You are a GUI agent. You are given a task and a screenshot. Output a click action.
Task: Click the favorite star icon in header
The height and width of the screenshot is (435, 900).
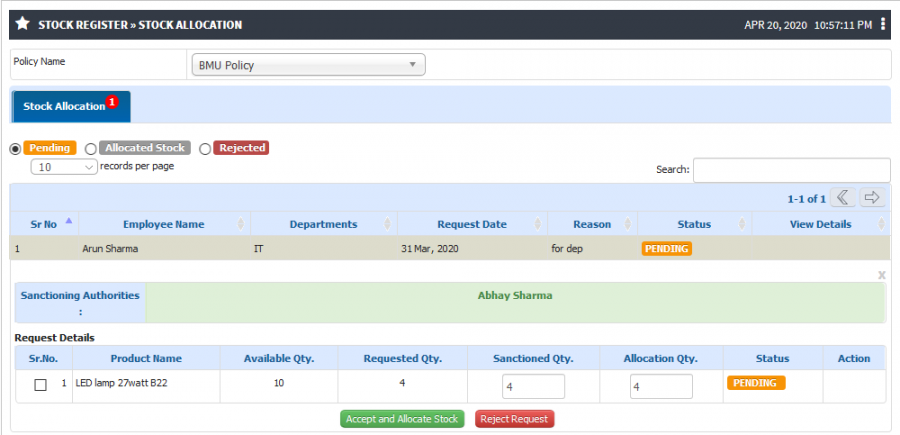coord(22,24)
